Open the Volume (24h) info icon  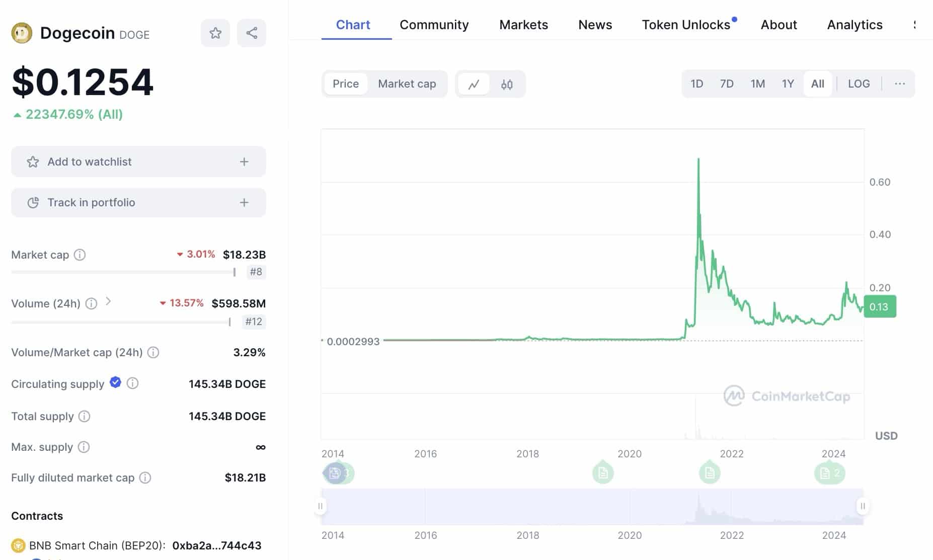coord(91,303)
